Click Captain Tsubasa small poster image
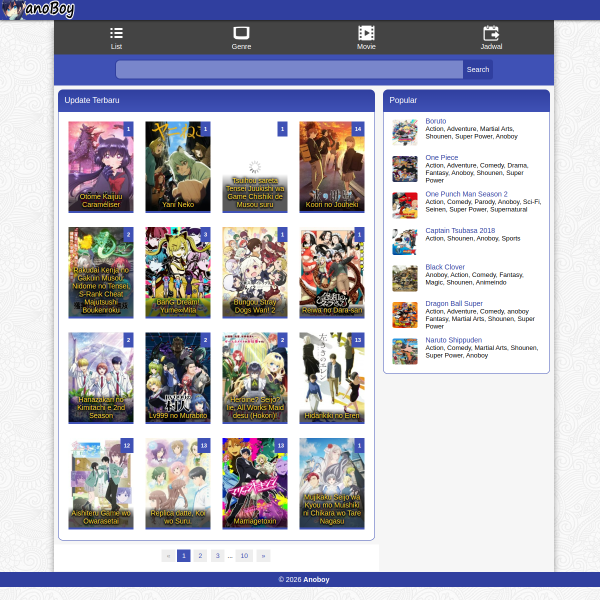 tap(405, 242)
